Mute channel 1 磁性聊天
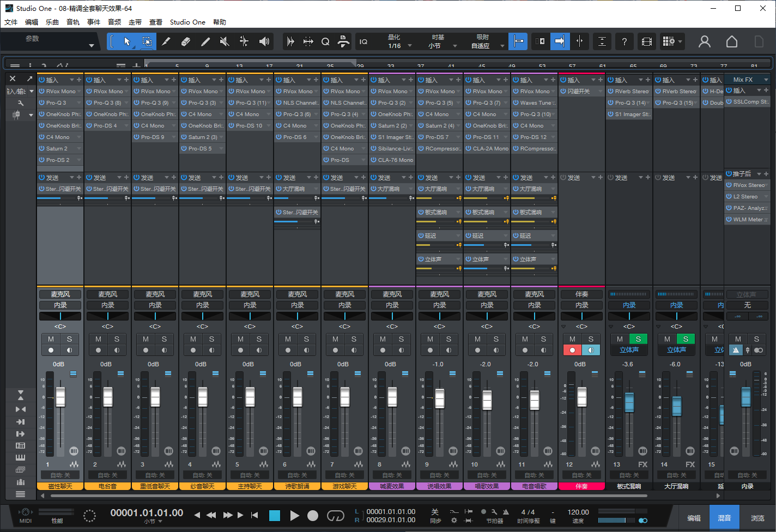The image size is (776, 532). [51, 339]
